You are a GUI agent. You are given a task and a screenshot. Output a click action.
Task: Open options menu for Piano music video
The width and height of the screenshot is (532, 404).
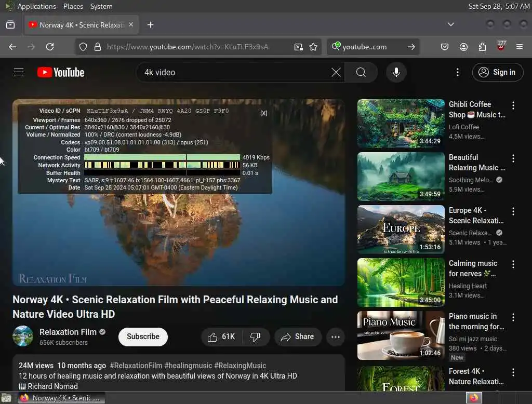tap(513, 317)
